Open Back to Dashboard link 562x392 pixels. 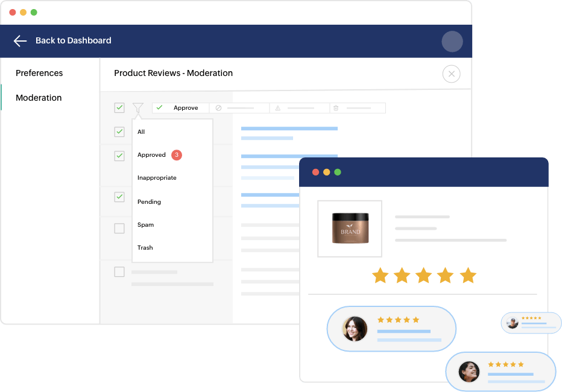(73, 40)
